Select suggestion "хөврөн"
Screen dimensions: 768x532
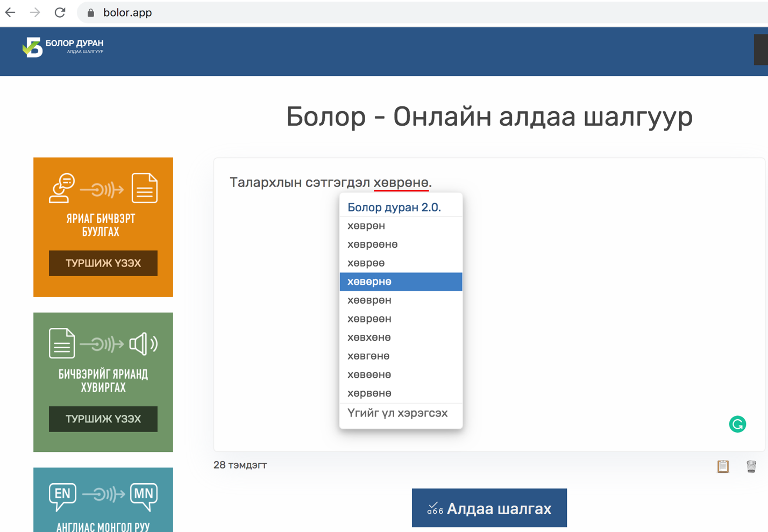366,226
